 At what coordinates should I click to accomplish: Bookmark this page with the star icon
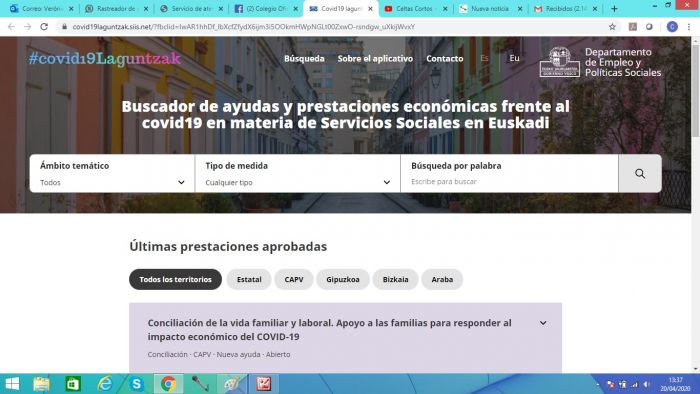[x=612, y=27]
